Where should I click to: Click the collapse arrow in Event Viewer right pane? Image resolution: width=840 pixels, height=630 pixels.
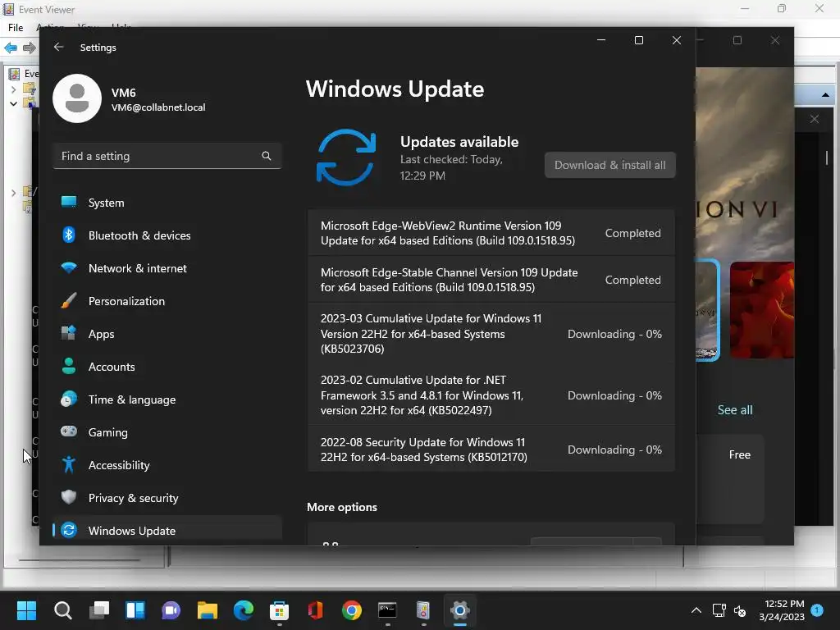point(825,95)
